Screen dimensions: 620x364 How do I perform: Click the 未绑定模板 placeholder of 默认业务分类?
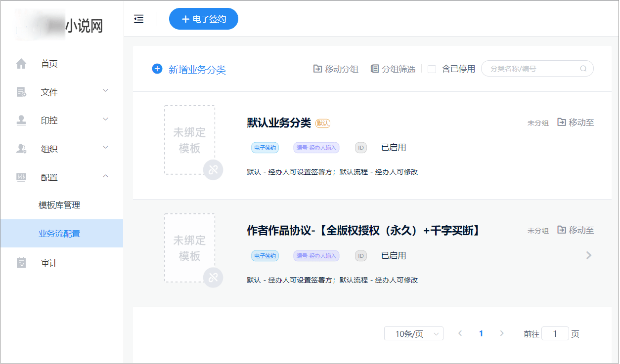click(x=189, y=140)
